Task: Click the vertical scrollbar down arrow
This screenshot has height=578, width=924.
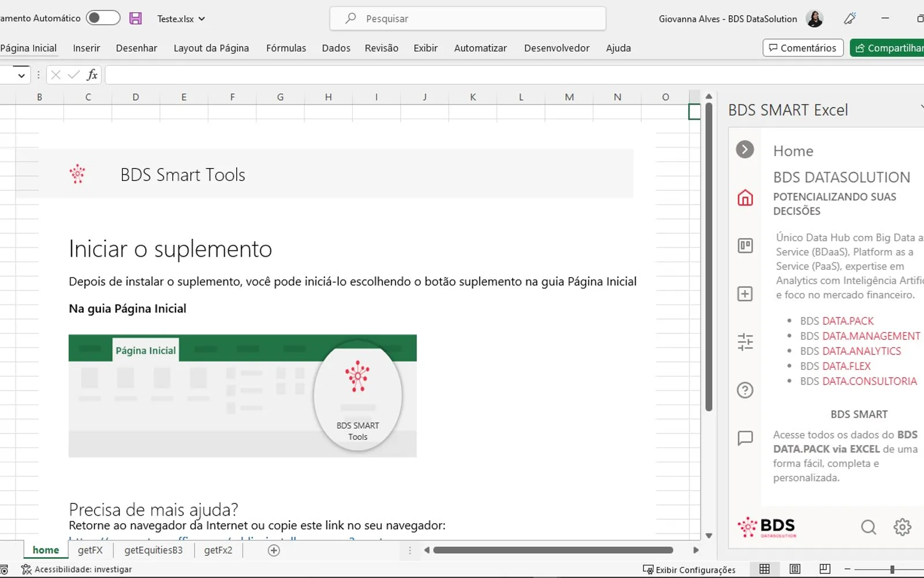Action: [x=709, y=536]
